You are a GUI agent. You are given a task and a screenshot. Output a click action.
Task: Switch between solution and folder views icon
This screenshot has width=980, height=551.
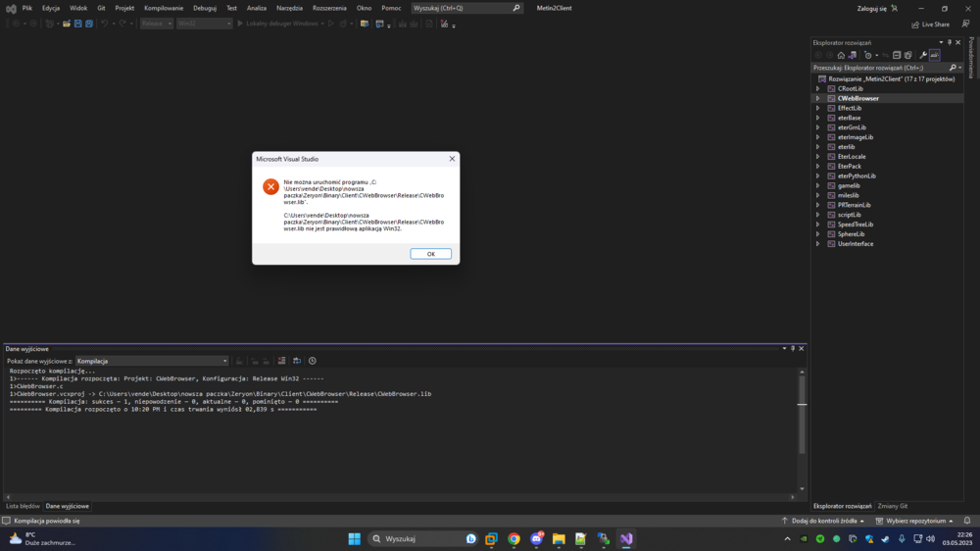tap(853, 55)
